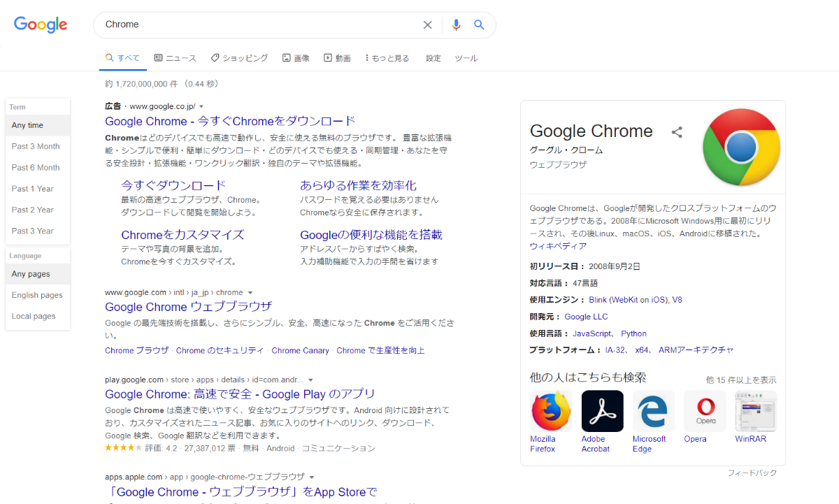Open the Google Play のアプリ result
This screenshot has width=839, height=504.
(240, 394)
